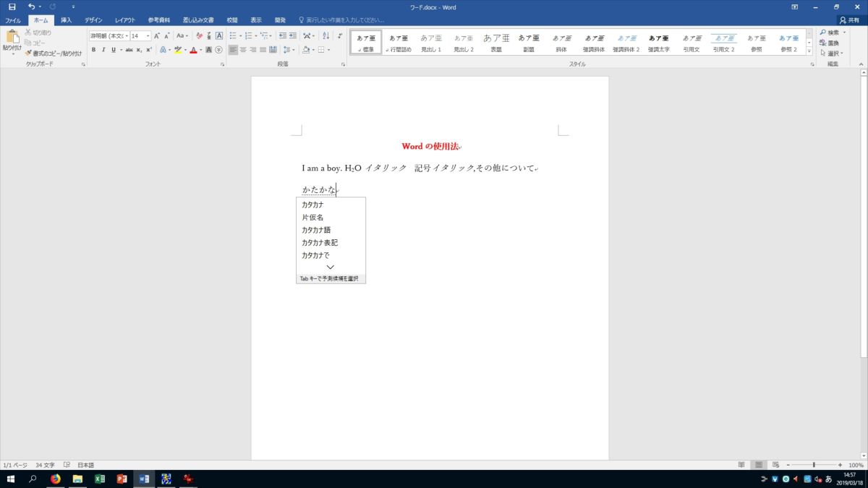Open PowerPoint from the taskbar
Viewport: 868px width, 488px height.
point(122,479)
